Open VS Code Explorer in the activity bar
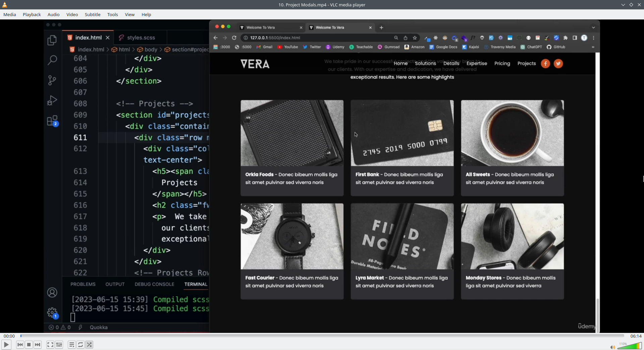 pyautogui.click(x=52, y=40)
